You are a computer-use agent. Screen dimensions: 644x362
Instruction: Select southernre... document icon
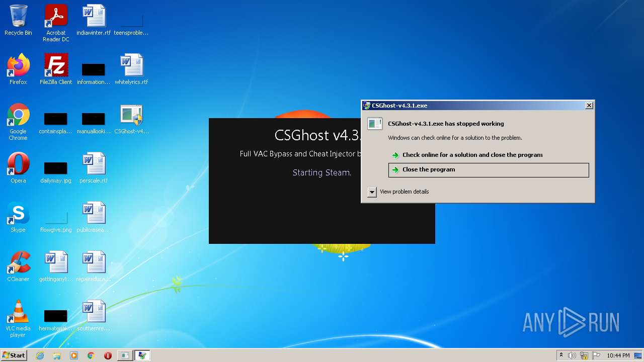[x=94, y=316]
